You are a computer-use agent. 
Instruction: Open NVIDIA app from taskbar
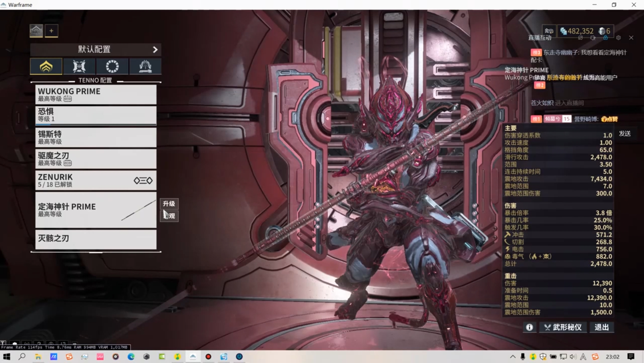tap(162, 357)
